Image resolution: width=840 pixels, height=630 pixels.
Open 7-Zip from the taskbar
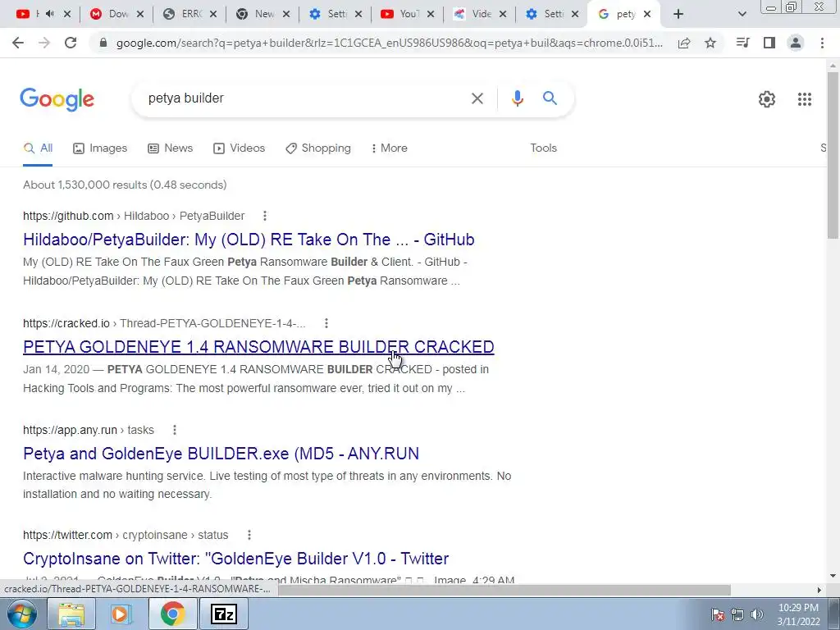point(223,614)
